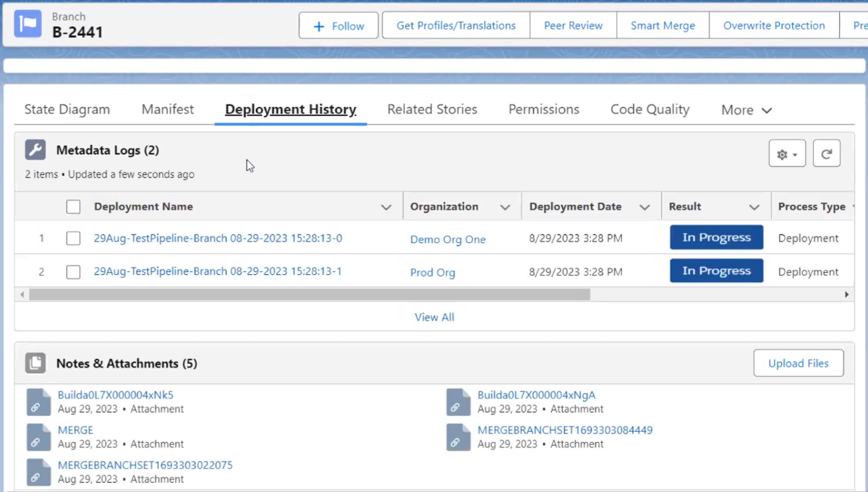Open the Organization column dropdown
The height and width of the screenshot is (492, 868).
pyautogui.click(x=505, y=208)
